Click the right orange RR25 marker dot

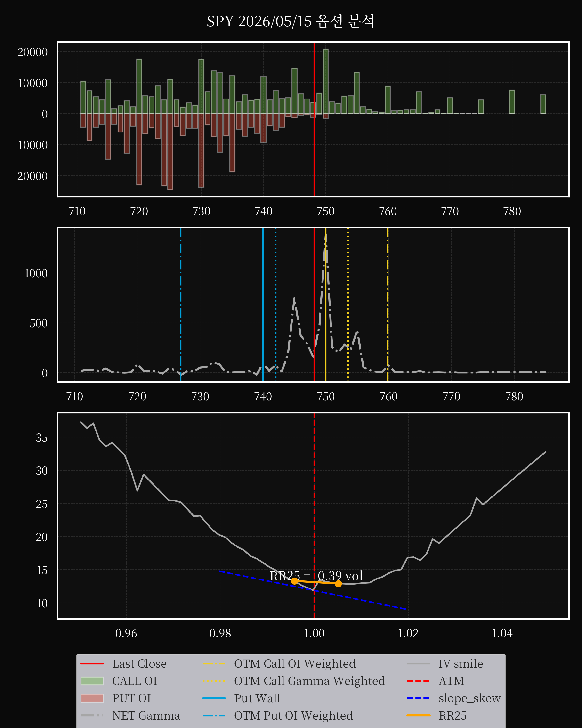(x=338, y=583)
